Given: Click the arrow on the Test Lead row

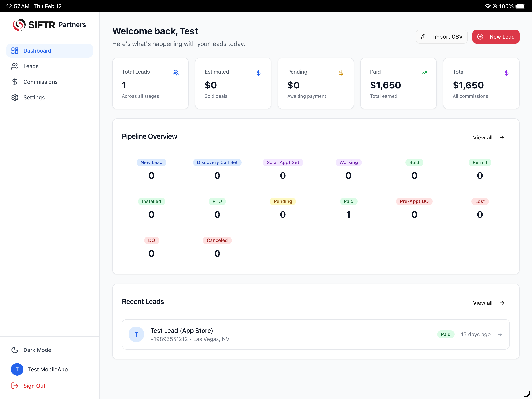Looking at the screenshot, I should pyautogui.click(x=500, y=334).
